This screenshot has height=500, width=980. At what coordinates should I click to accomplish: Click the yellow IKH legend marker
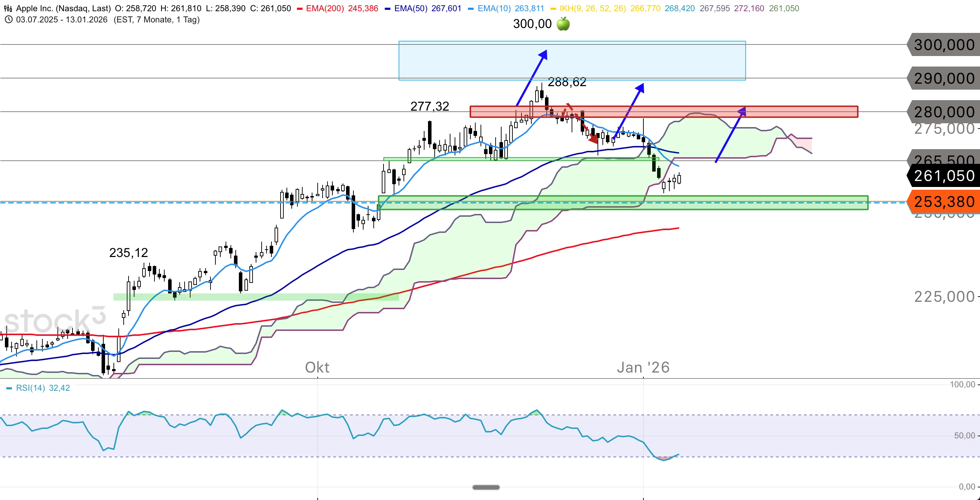pos(553,9)
